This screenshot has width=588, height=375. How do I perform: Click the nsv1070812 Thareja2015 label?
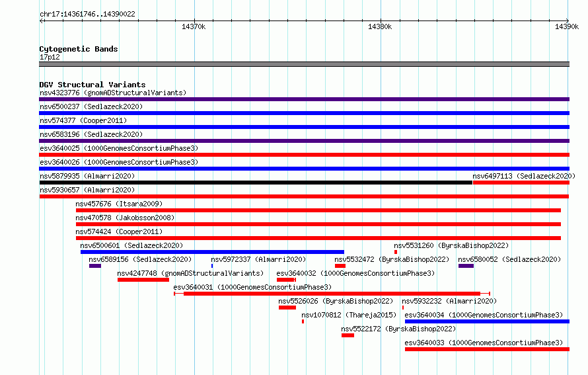tap(349, 315)
